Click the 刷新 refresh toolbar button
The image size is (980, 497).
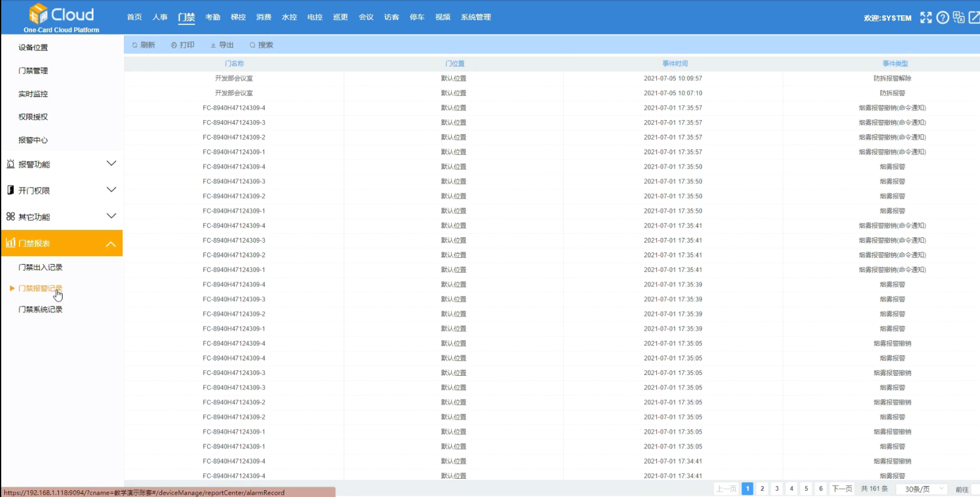click(x=143, y=45)
